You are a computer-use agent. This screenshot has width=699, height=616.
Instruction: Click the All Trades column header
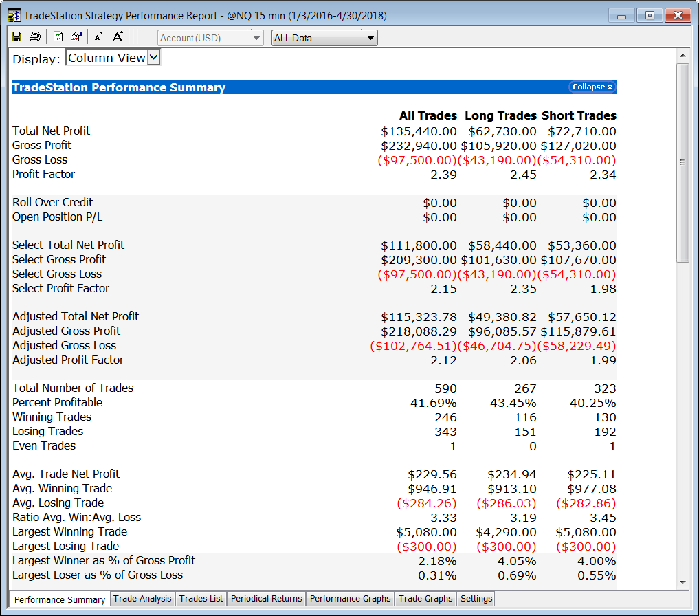[428, 116]
